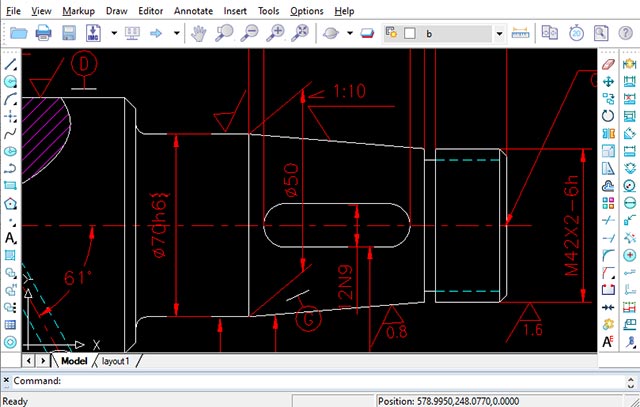Expand the dropdown beside the blue arrow icon
Screen dimensions: 640x407
click(176, 33)
